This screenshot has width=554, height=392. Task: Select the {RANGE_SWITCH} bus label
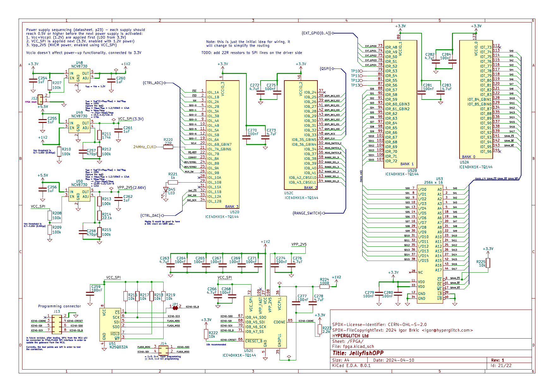(x=307, y=213)
